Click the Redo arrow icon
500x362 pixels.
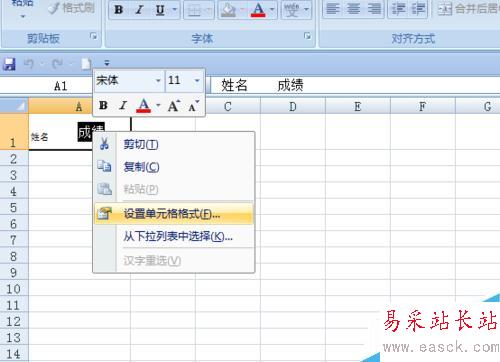[57, 63]
